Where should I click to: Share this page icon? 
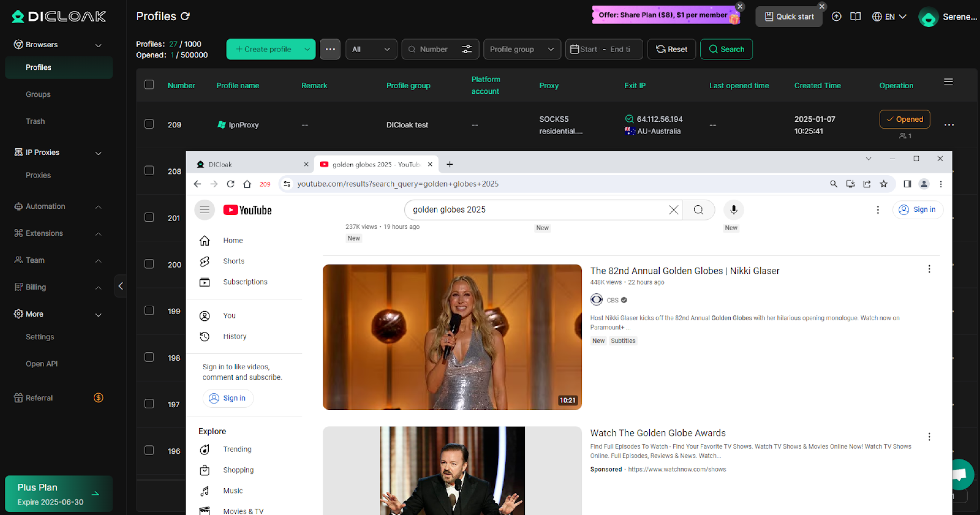tap(867, 184)
